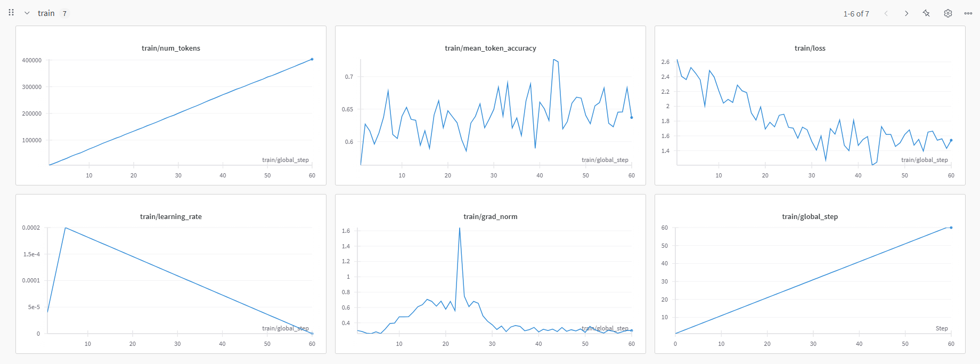Click the train/global_step x-axis label on loss chart
The image size is (980, 364).
(925, 160)
